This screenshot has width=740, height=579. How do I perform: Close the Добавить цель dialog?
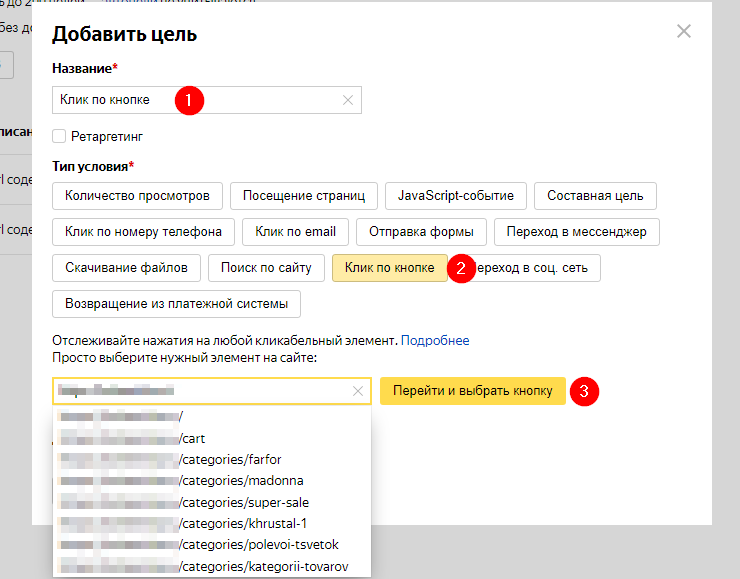[x=684, y=31]
